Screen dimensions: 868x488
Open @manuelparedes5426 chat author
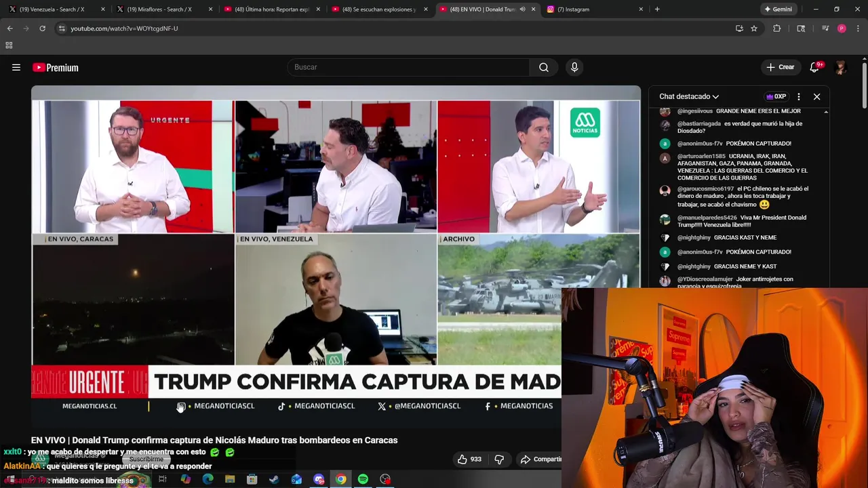[x=707, y=218]
